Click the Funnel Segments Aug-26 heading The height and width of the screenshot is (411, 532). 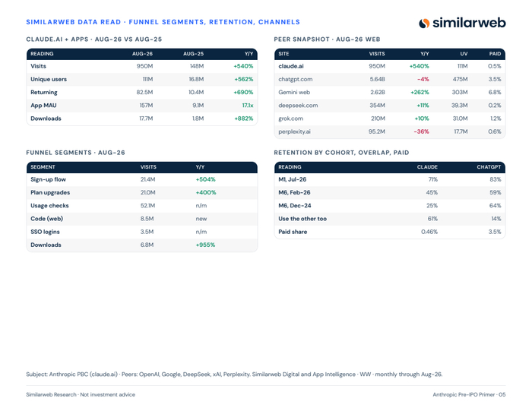76,153
